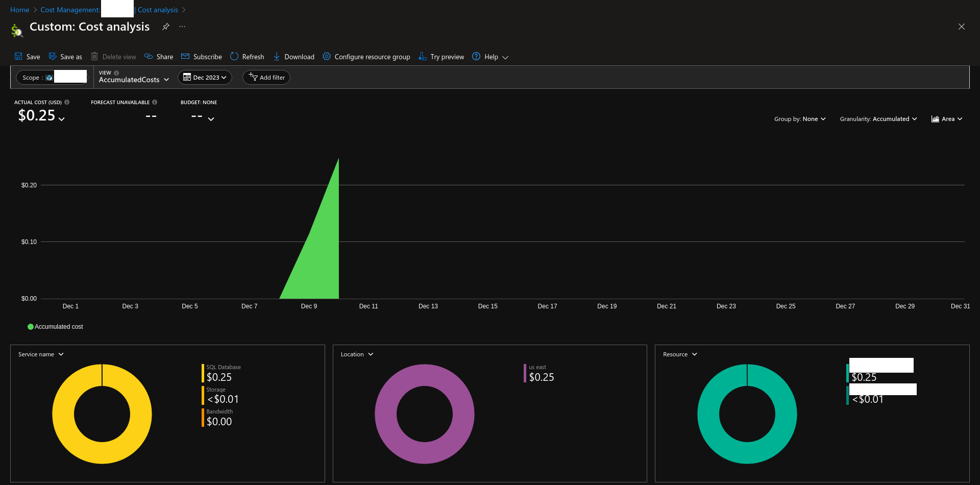This screenshot has width=980, height=485.
Task: Click the purple us east color bar
Action: [x=525, y=373]
